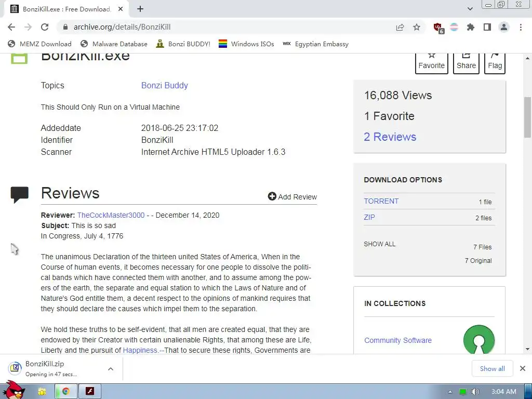This screenshot has width=532, height=399.
Task: Click the Favorite button
Action: pos(431,62)
